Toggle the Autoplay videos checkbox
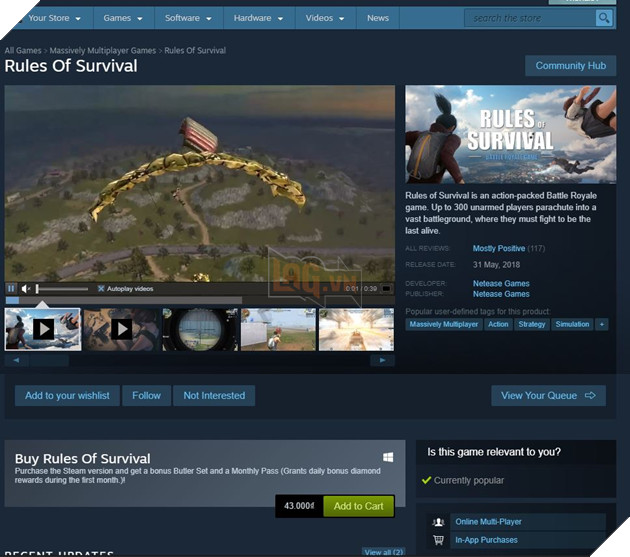The width and height of the screenshot is (630, 557). [x=101, y=289]
